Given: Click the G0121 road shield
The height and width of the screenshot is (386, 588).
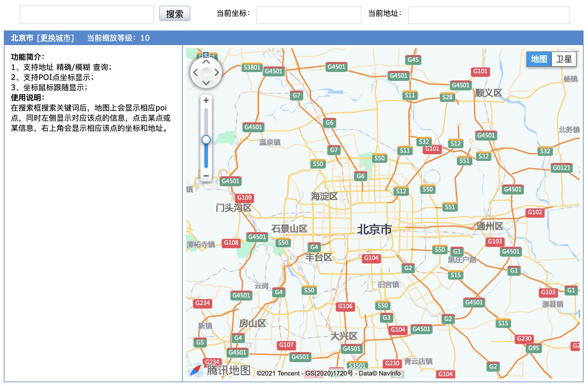Looking at the screenshot, I should [561, 168].
